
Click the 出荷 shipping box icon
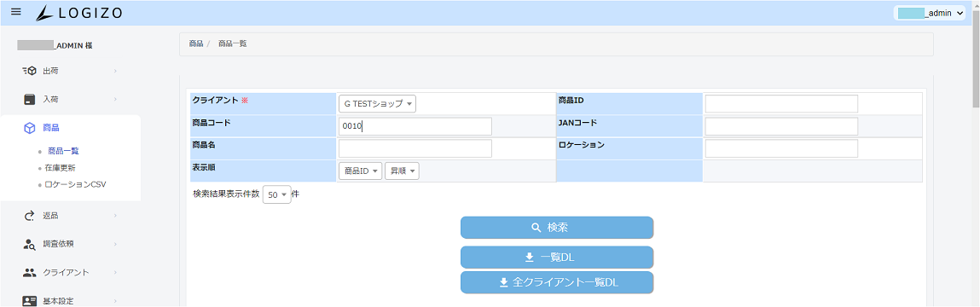click(29, 72)
